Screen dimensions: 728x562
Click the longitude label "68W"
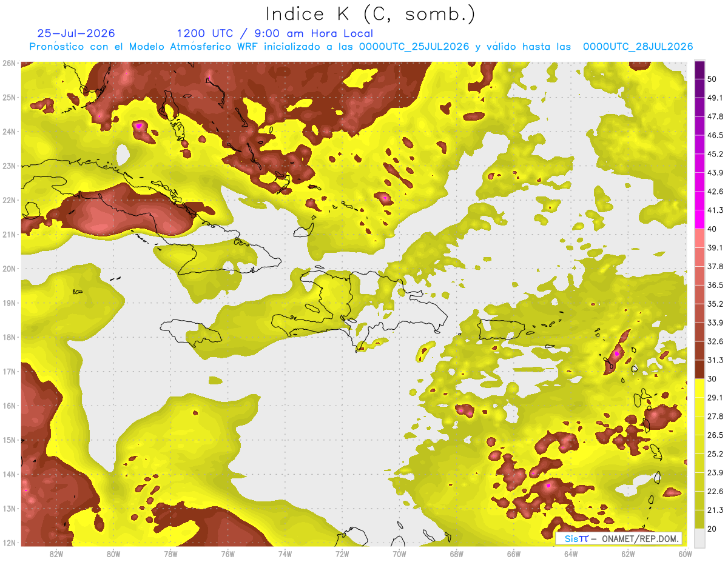456,554
